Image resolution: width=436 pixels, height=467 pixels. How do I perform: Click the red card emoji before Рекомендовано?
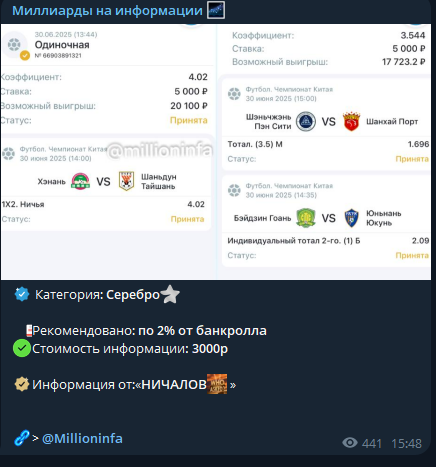click(29, 330)
